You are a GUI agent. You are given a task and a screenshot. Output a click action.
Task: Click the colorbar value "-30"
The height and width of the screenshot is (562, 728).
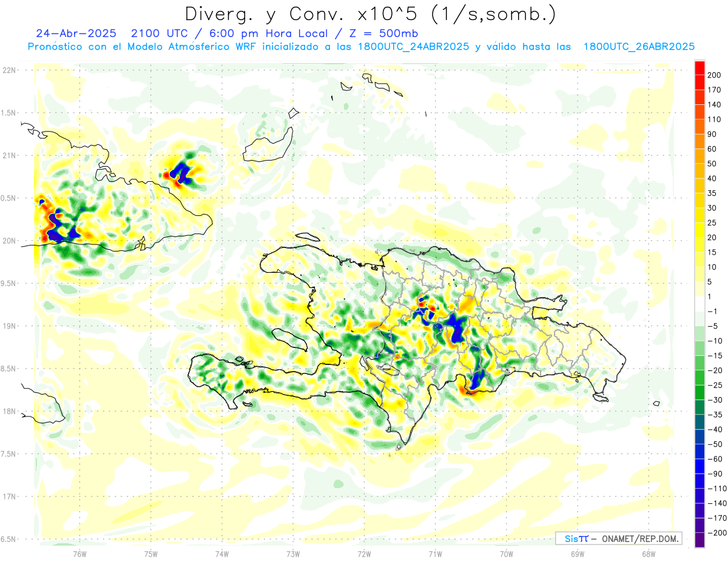pyautogui.click(x=714, y=400)
